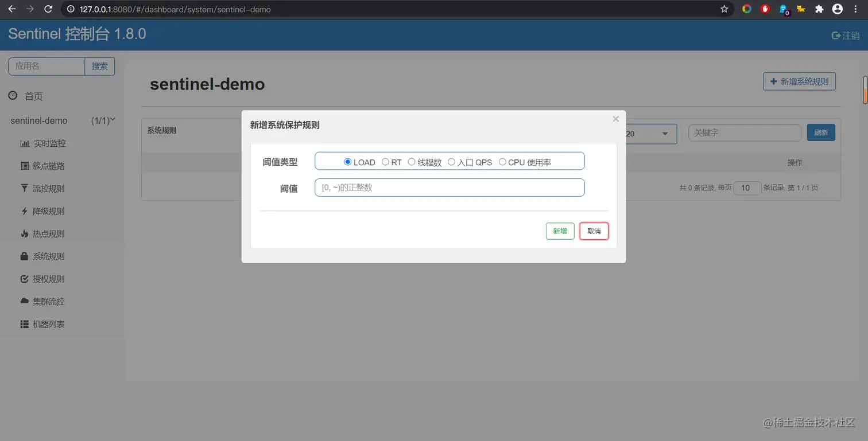
Task: Open the browser profile avatar
Action: pos(838,9)
